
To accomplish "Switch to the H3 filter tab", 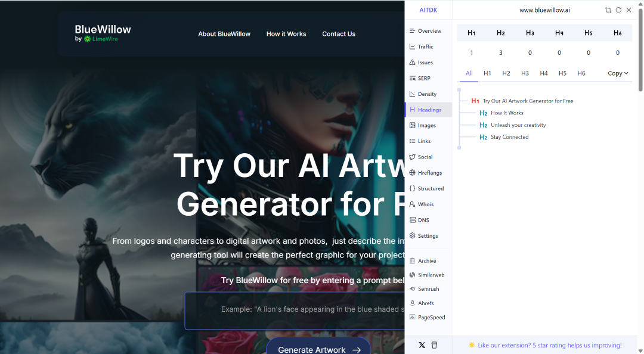I will [525, 73].
